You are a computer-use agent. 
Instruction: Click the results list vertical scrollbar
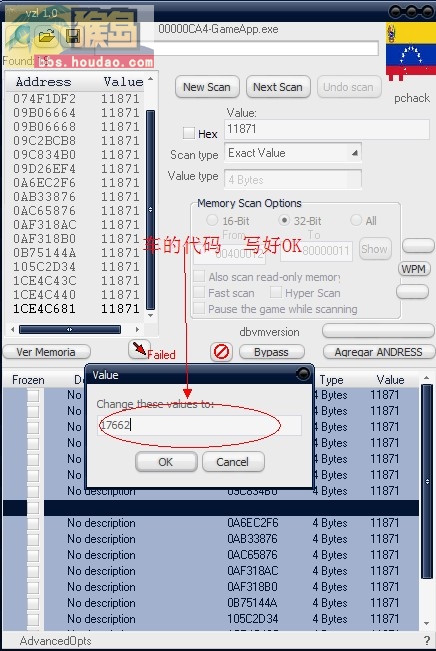(x=151, y=210)
